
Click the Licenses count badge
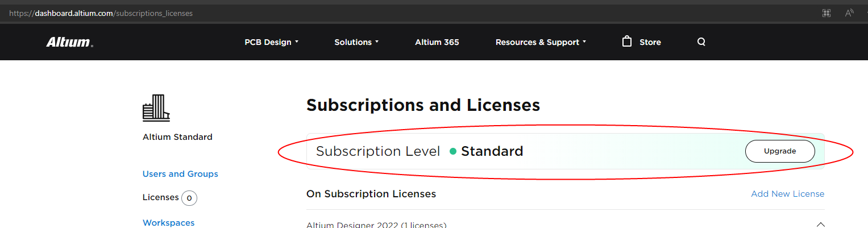189,198
